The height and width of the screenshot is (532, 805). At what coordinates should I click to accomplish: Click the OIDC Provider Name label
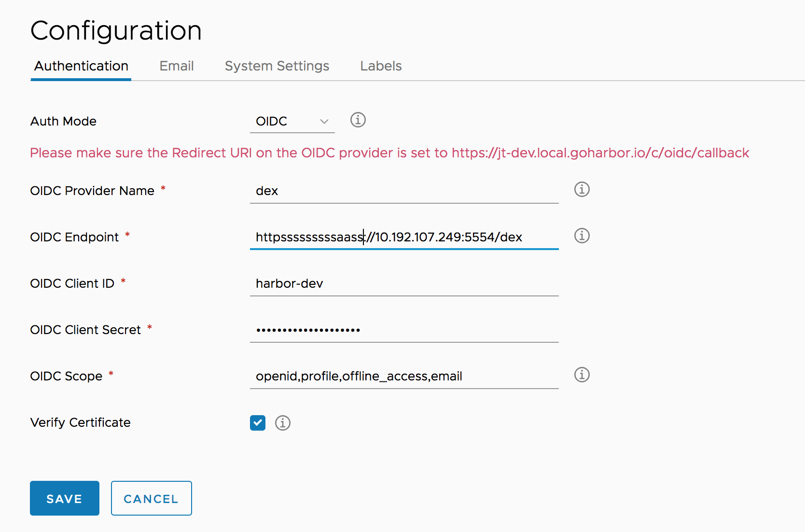coord(92,191)
